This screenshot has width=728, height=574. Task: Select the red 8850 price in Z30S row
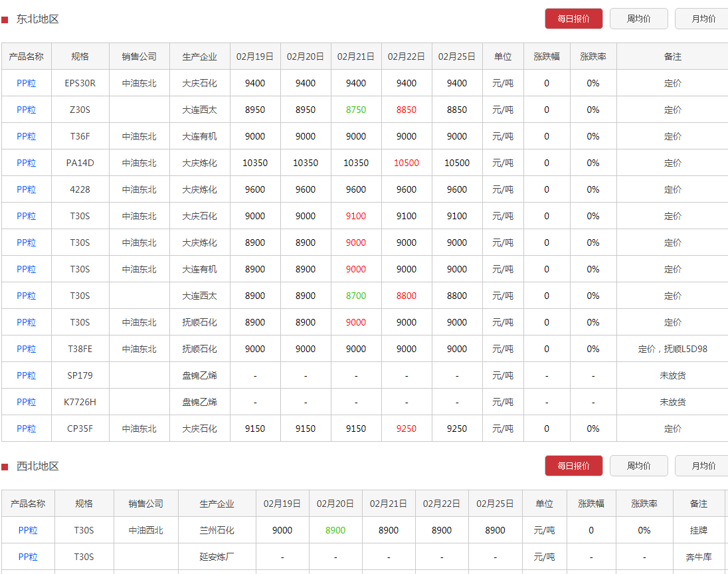[407, 110]
